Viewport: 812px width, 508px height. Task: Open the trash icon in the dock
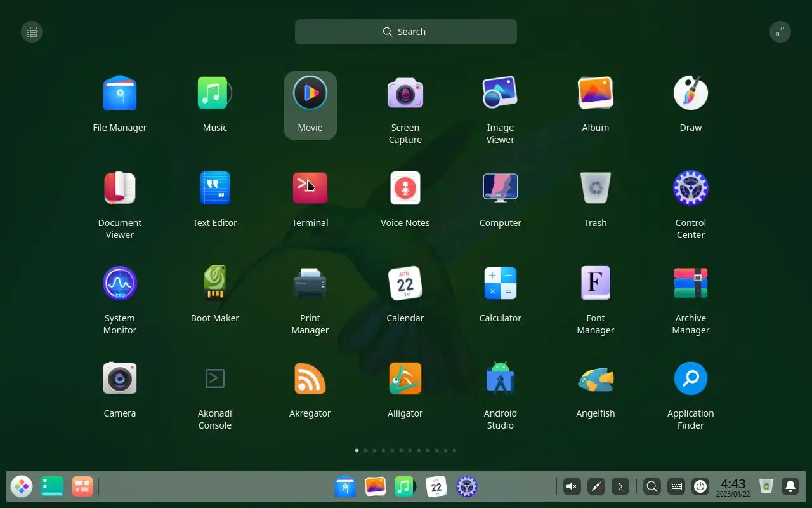pos(766,487)
